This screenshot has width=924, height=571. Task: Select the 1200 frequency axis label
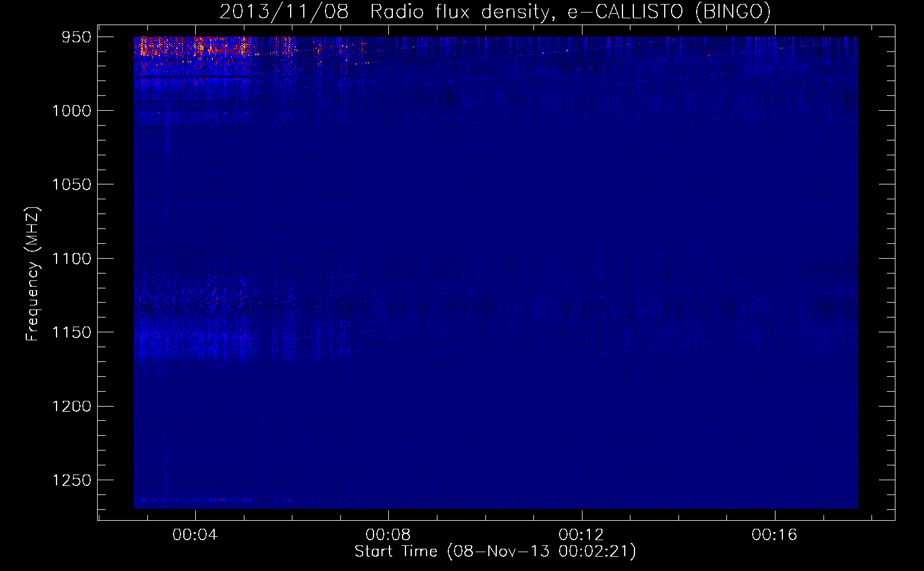(x=72, y=406)
